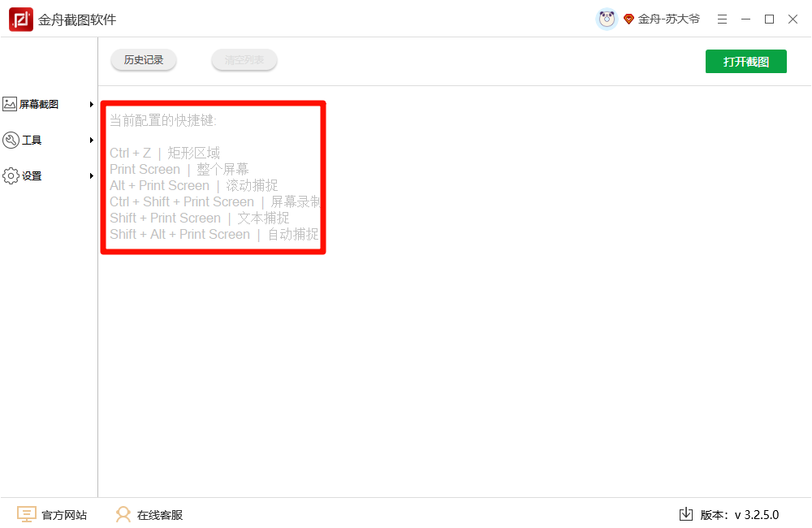
Task: Click the 屏幕截图 picture icon
Action: pyautogui.click(x=10, y=104)
